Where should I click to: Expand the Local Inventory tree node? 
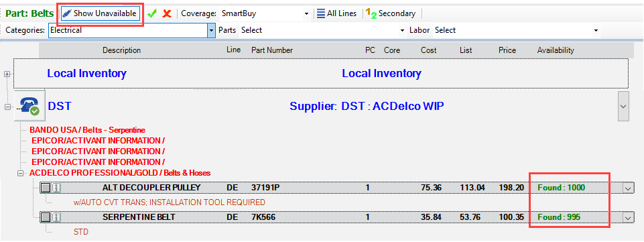tap(7, 74)
